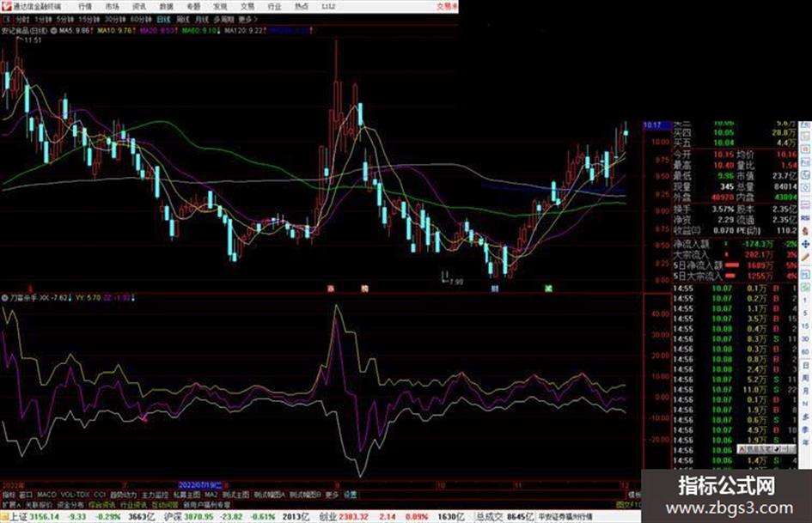This screenshot has height=523, width=812.
Task: Click the 最高 10.40 value row
Action: (x=703, y=165)
